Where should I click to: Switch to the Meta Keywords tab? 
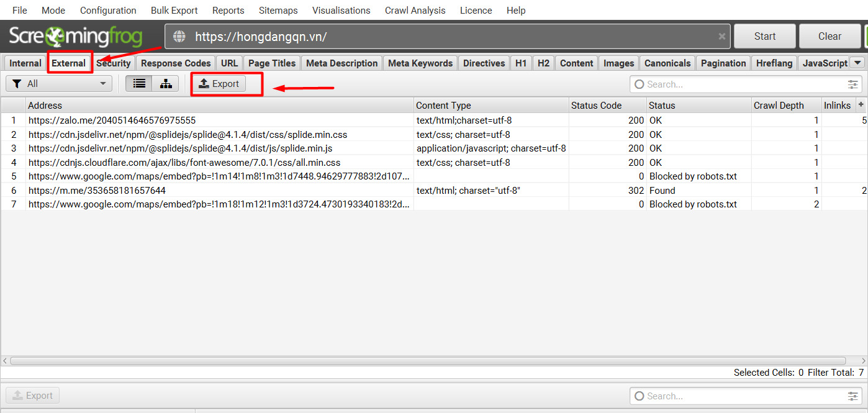click(x=420, y=63)
